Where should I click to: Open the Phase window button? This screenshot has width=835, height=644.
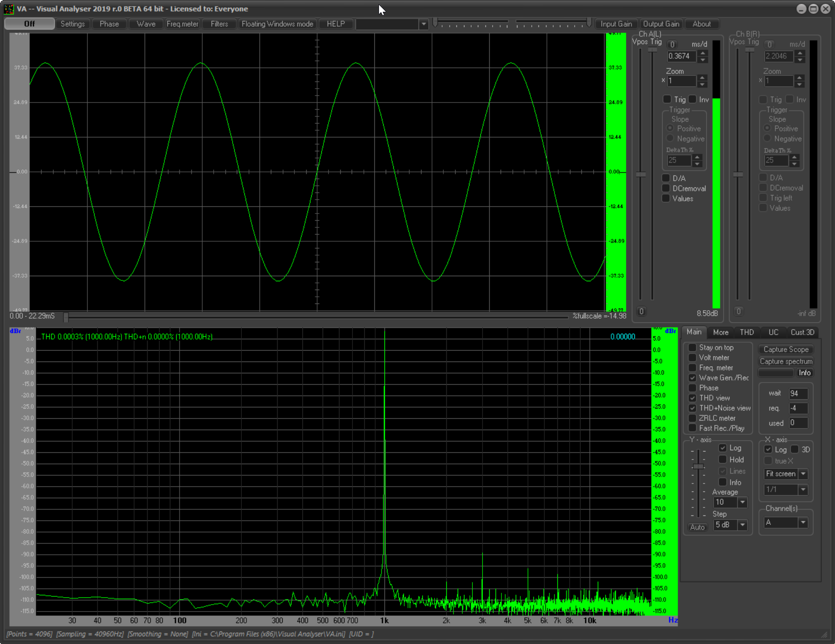[109, 24]
